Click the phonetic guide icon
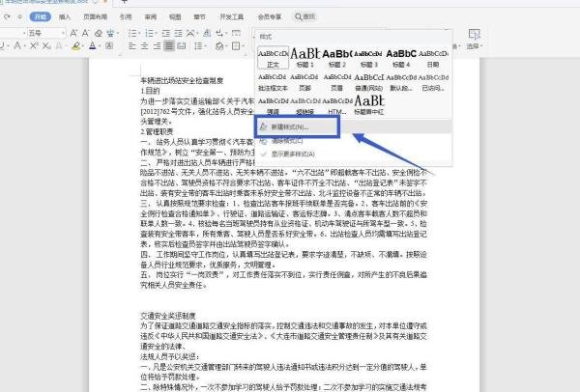This screenshot has height=392, width=580. point(110,33)
